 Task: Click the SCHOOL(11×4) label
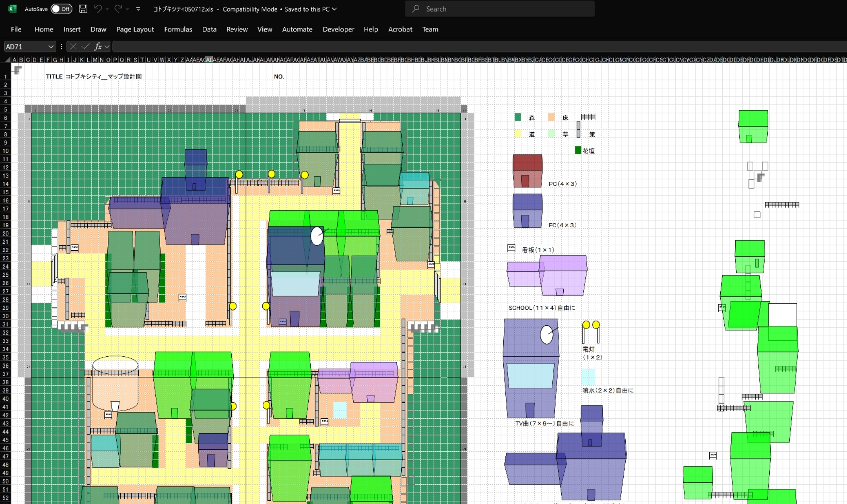[542, 308]
